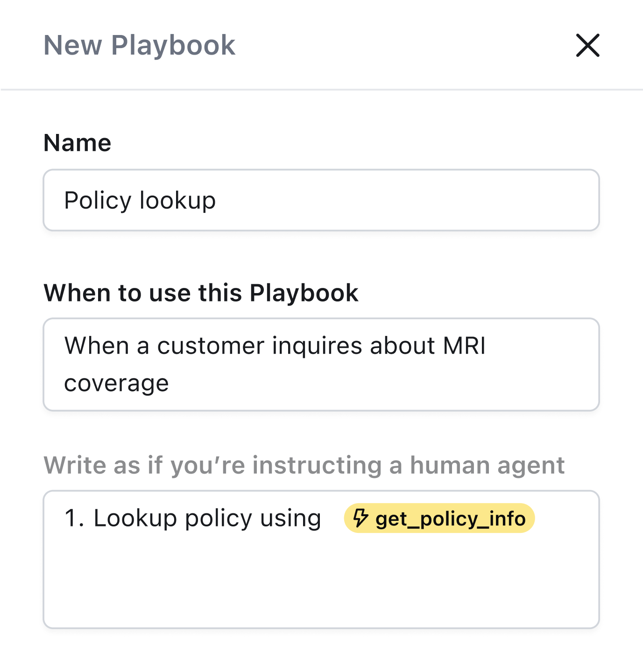Viewport: 643px width, 672px height.
Task: Place cursor on the word 'coverage'
Action: pyautogui.click(x=116, y=383)
